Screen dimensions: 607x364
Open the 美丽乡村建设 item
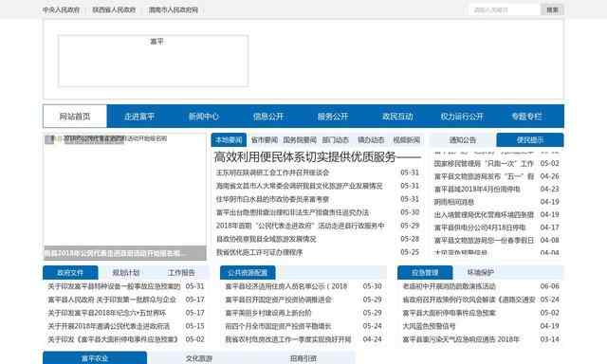pyautogui.click(x=268, y=313)
